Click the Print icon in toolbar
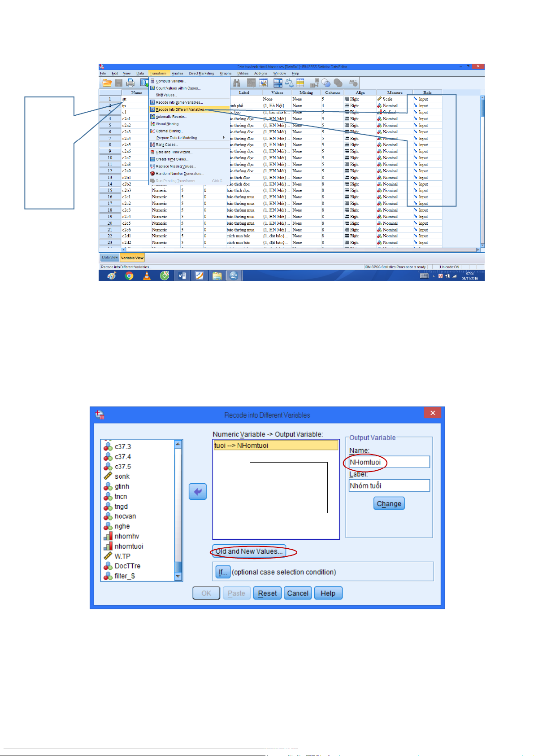 coord(130,83)
